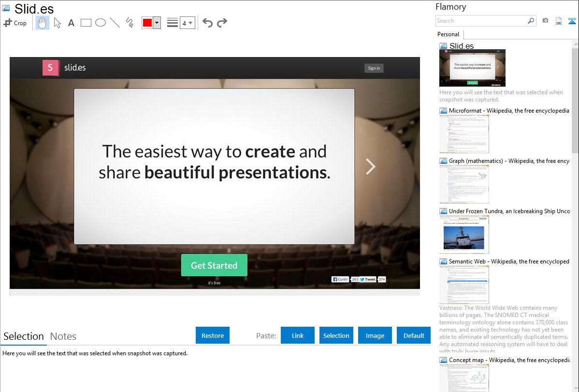Screen dimensions: 579x392
Task: Select the Crop tool
Action: (x=15, y=23)
